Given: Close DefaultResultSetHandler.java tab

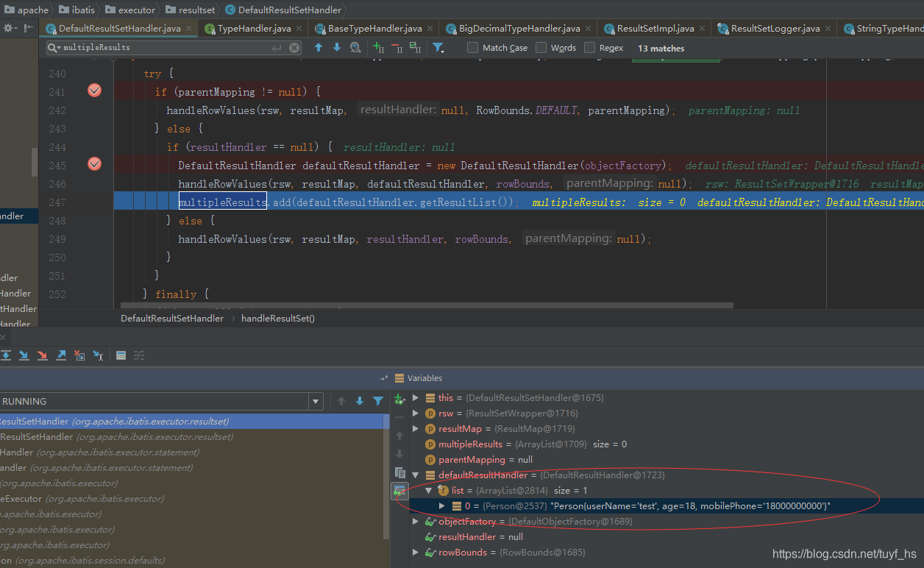Looking at the screenshot, I should coord(189,29).
